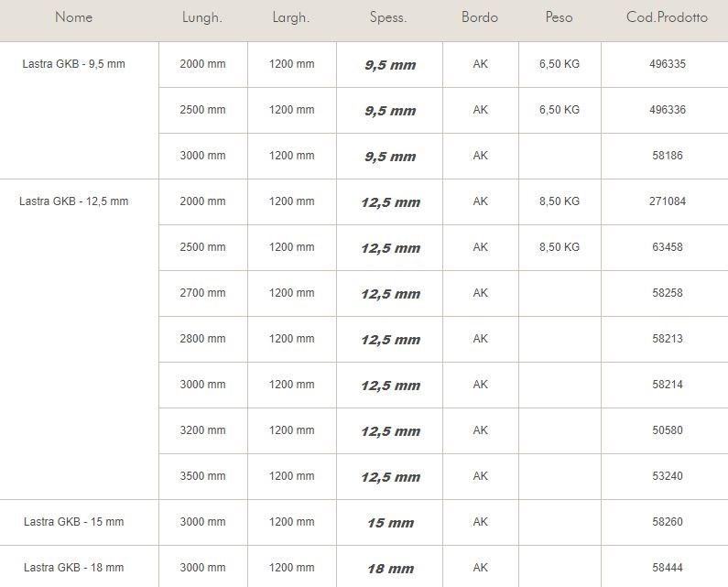Open the Lastra GKB - 18 mm entry

pyautogui.click(x=73, y=568)
